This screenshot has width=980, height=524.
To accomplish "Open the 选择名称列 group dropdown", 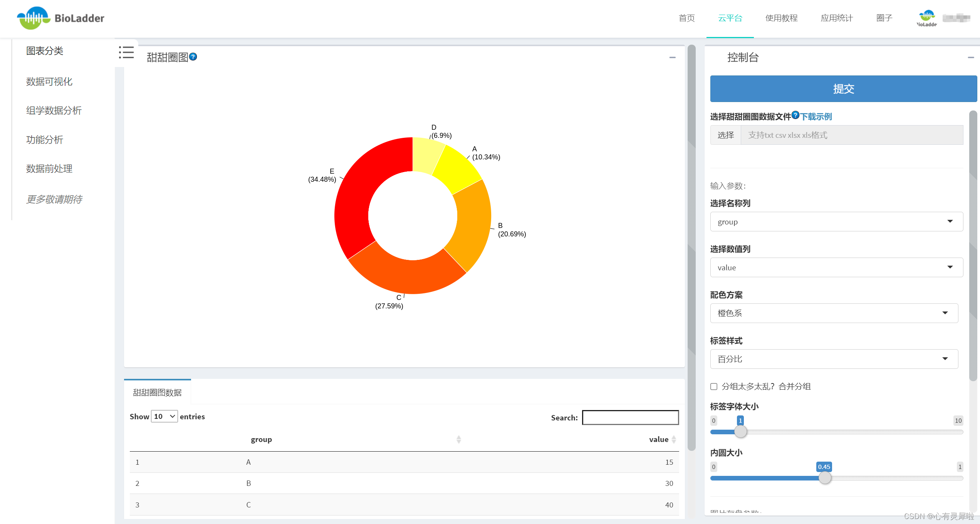I will coord(836,222).
